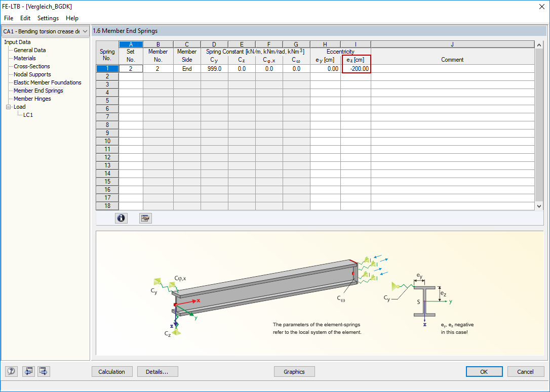This screenshot has height=392, width=550.
Task: Select column A header
Action: [131, 44]
